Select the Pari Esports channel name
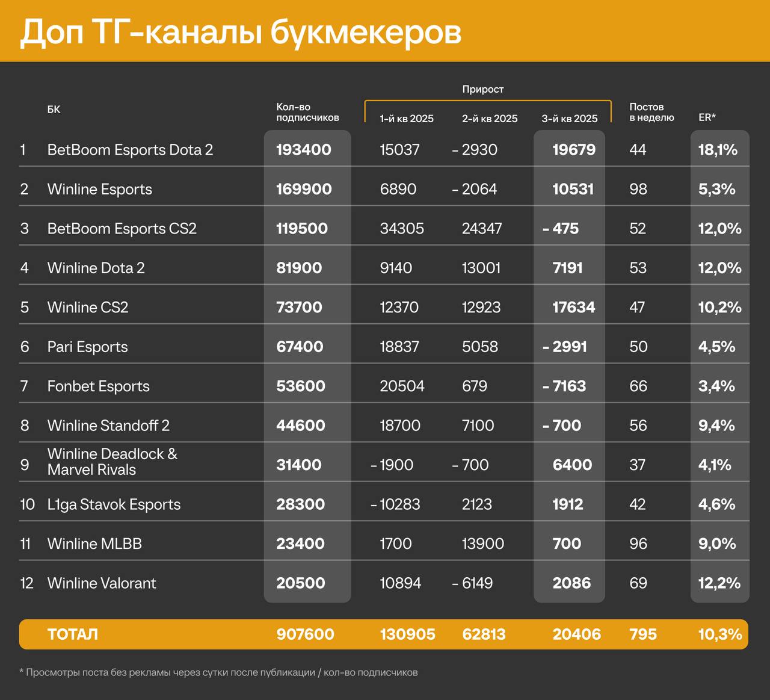Screen dimensions: 770x700 pyautogui.click(x=87, y=347)
